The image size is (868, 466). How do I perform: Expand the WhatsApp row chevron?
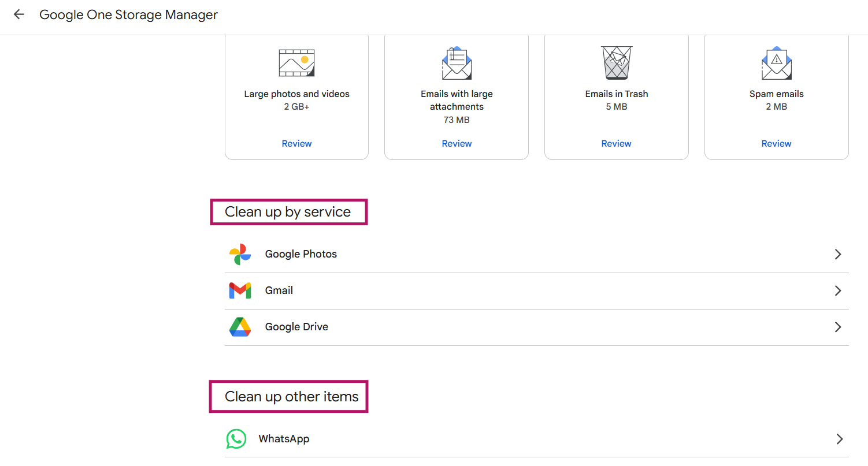(x=838, y=439)
